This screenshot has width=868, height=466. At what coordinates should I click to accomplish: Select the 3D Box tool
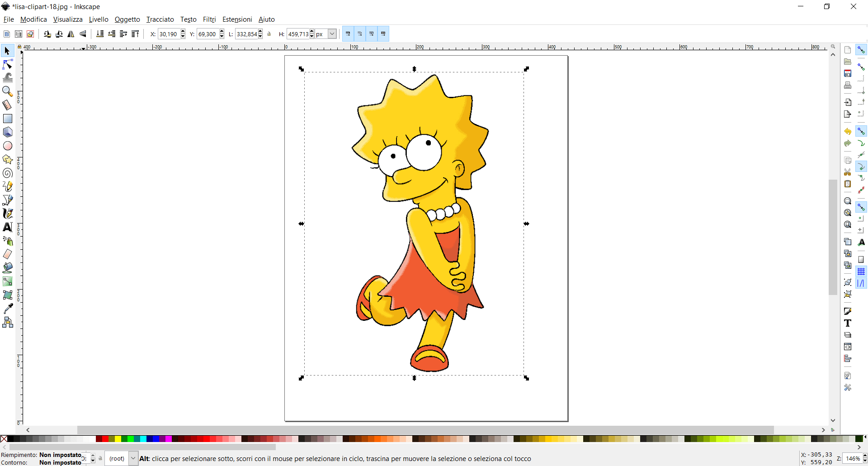7,132
